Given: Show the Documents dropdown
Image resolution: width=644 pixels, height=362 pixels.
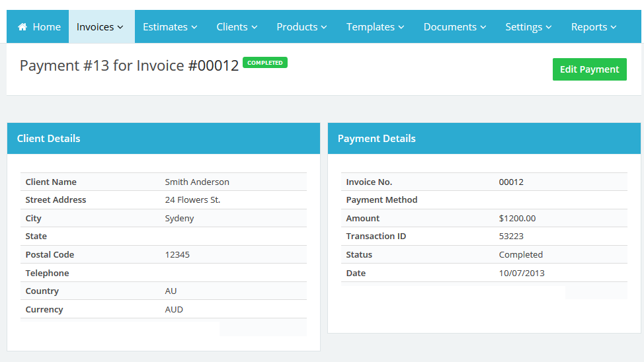Looking at the screenshot, I should pyautogui.click(x=454, y=27).
